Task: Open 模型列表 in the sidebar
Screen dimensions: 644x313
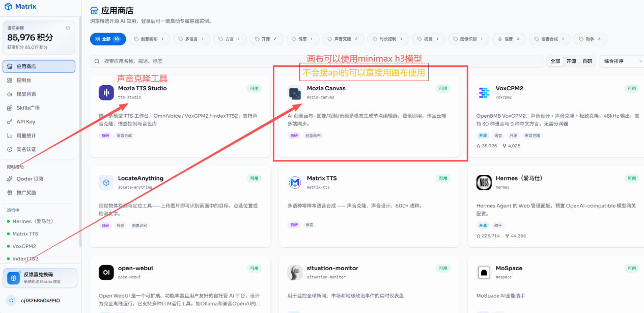Action: [39, 94]
